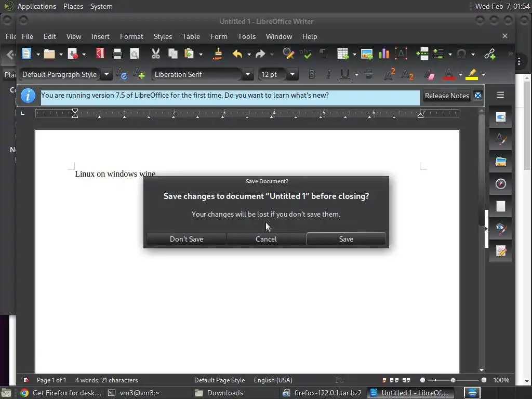Open sidebar Gallery icon

[501, 162]
